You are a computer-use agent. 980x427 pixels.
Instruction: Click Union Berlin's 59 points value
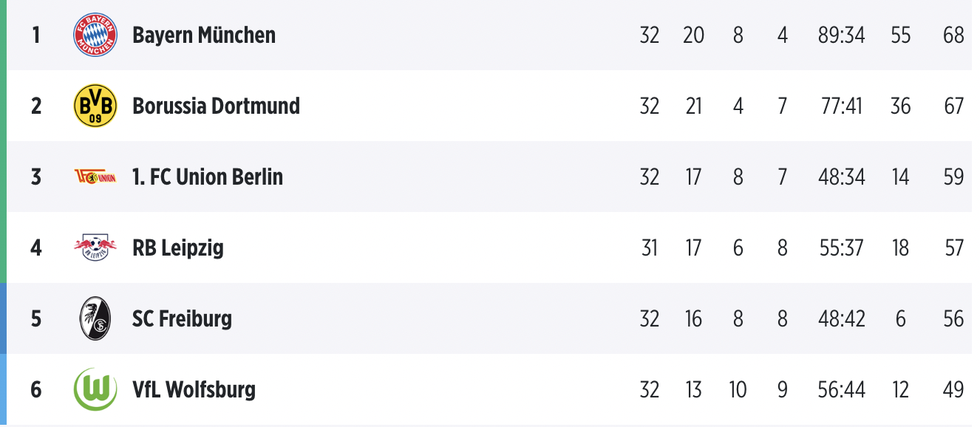953,177
